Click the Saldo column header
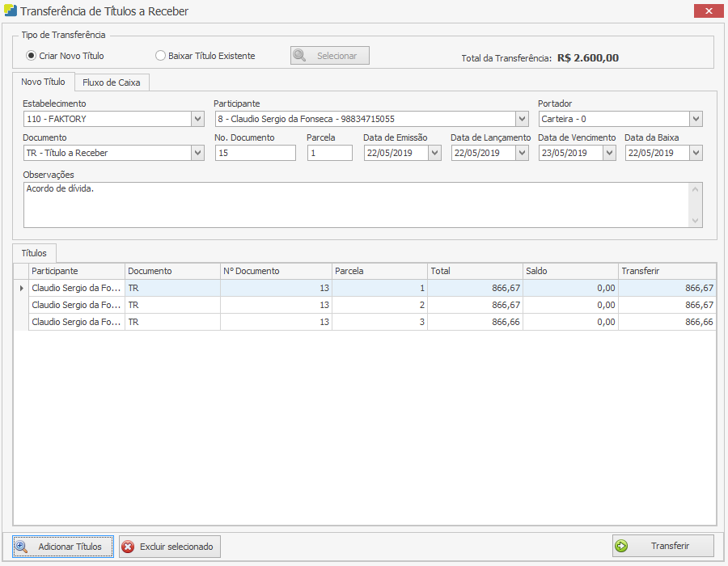The image size is (728, 566). (x=569, y=271)
